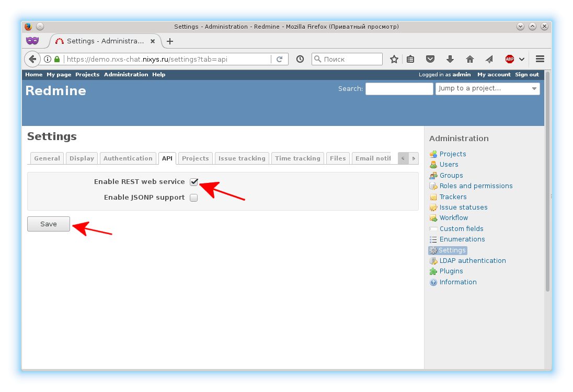Click the LDAP authentication icon
This screenshot has width=573, height=392.
coord(433,261)
